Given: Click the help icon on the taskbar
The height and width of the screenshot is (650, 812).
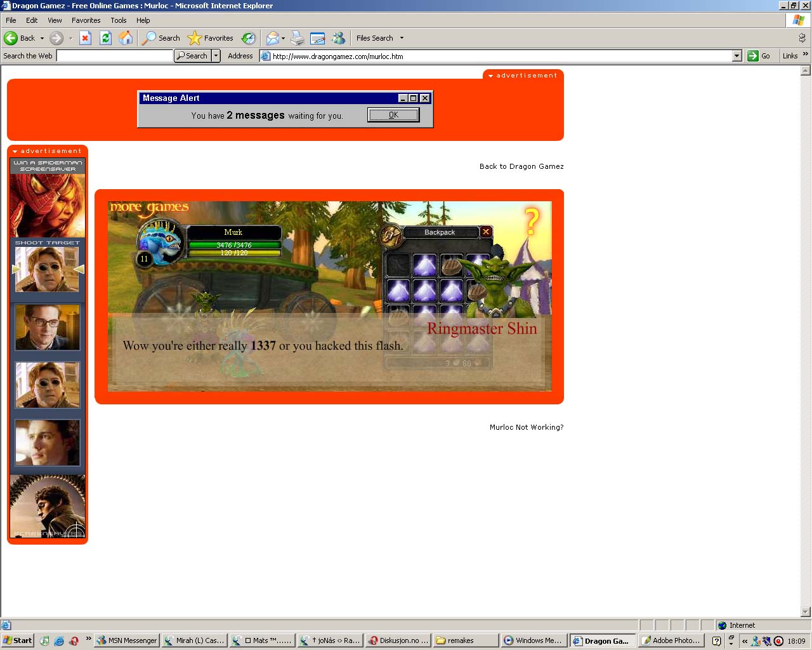Looking at the screenshot, I should (716, 641).
